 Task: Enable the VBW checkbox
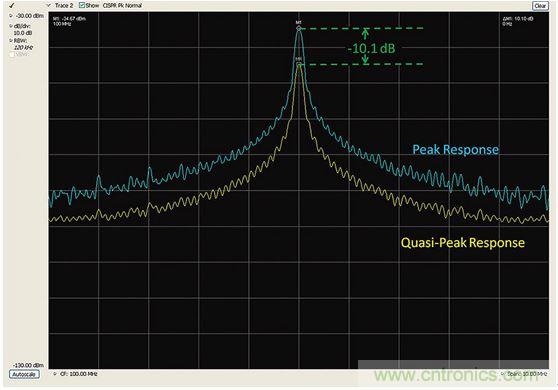pos(12,54)
